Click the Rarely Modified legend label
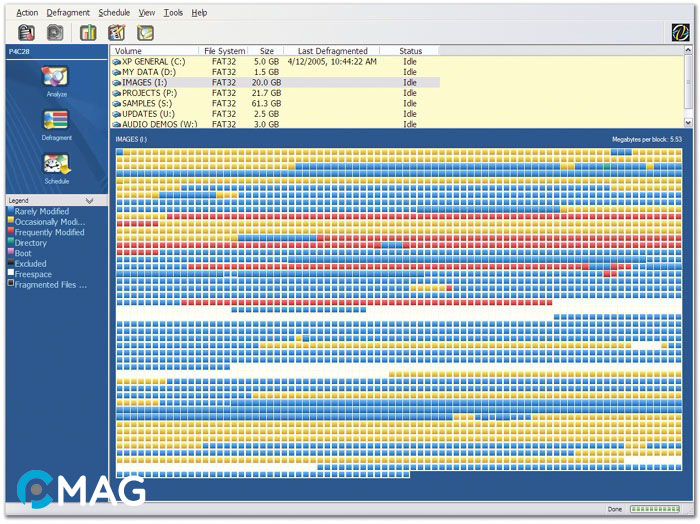The height and width of the screenshot is (524, 700). [42, 212]
